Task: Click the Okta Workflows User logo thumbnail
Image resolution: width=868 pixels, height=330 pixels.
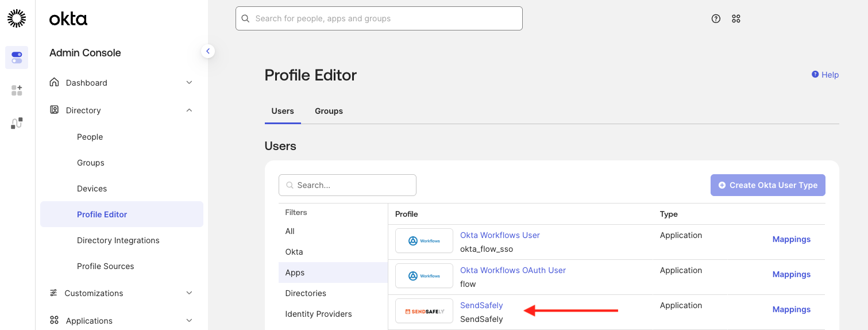Action: (x=424, y=241)
